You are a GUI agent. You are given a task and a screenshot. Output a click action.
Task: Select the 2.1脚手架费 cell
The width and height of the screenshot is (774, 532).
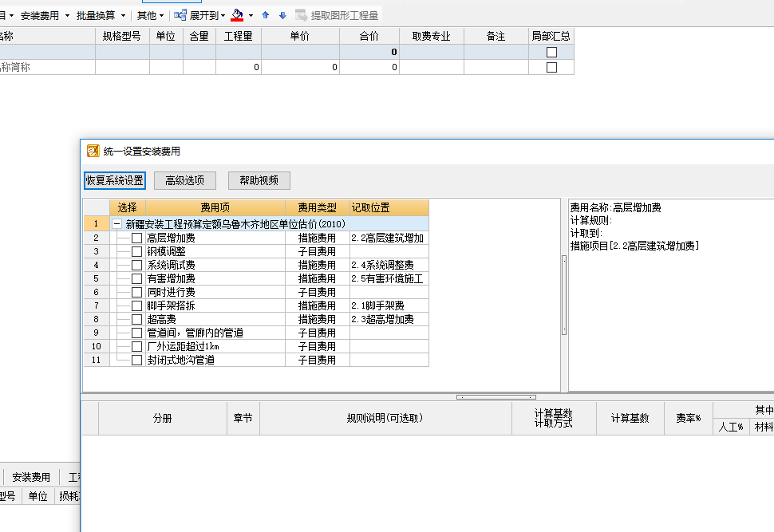[389, 306]
